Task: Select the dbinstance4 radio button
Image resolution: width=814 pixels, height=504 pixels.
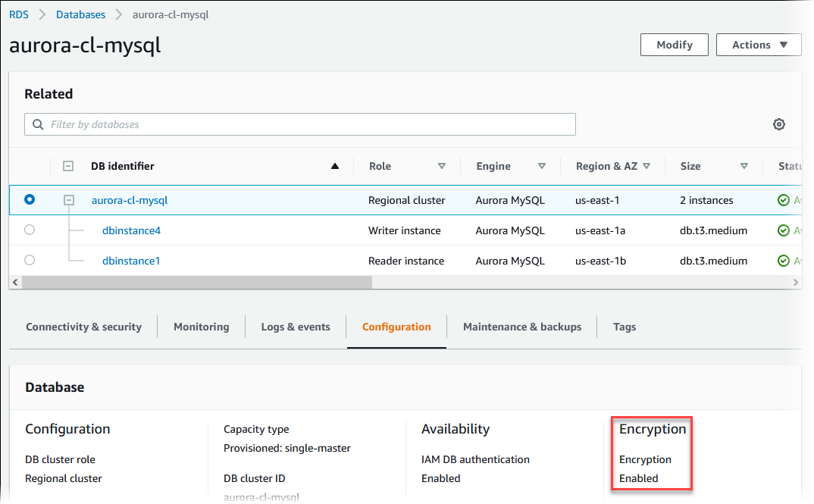Action: [29, 230]
